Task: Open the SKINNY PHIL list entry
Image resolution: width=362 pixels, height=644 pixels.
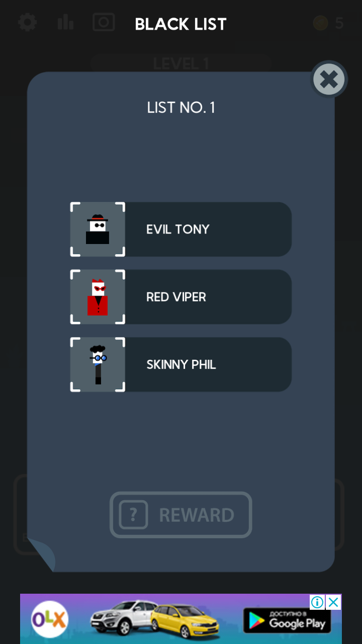Action: point(181,365)
